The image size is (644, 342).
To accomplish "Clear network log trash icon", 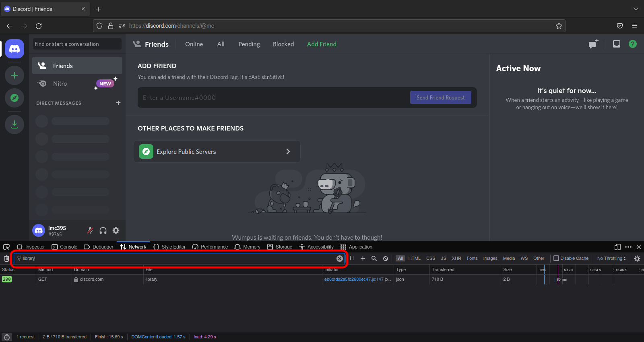I will (6, 259).
